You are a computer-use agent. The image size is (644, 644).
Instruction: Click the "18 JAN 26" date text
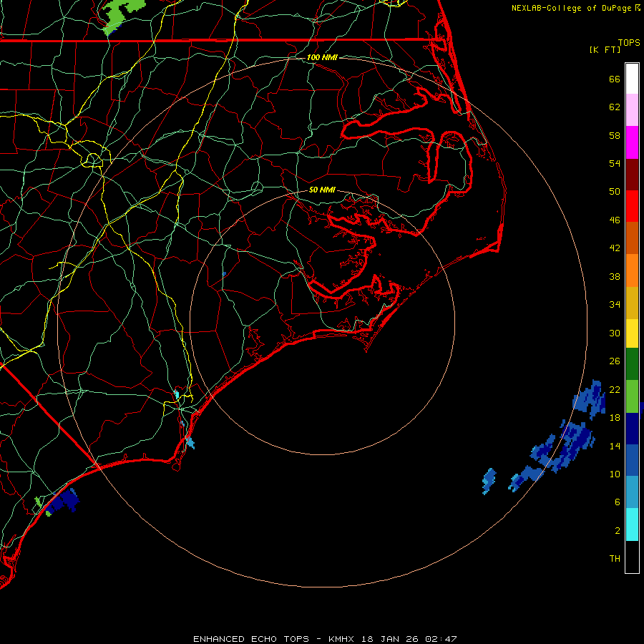[x=390, y=639]
